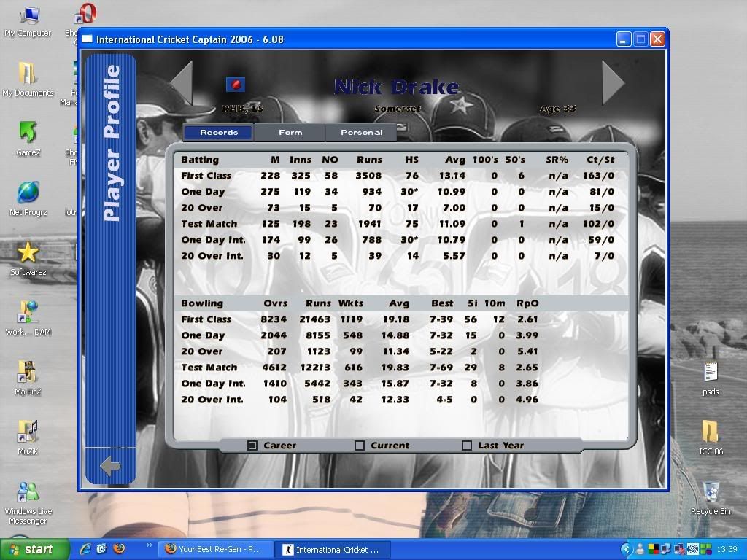Click the green squares tray icon

tap(705, 550)
